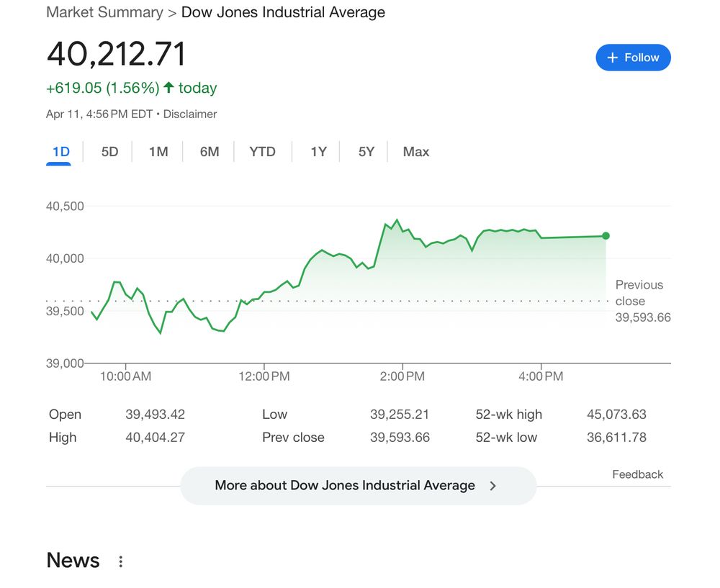720x588 pixels.
Task: Click the current index value 40,212.71
Action: pyautogui.click(x=116, y=54)
